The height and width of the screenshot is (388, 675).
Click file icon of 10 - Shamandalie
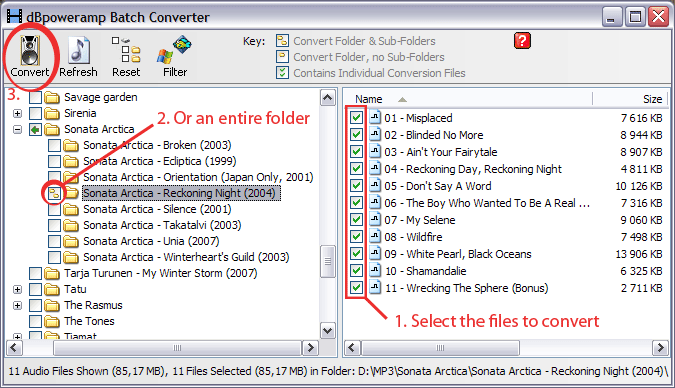[x=375, y=270]
